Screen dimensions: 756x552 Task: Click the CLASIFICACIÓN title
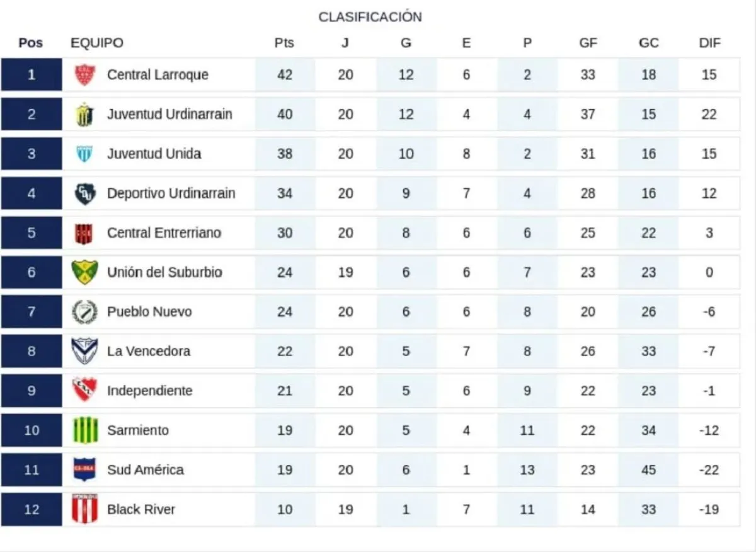[370, 17]
